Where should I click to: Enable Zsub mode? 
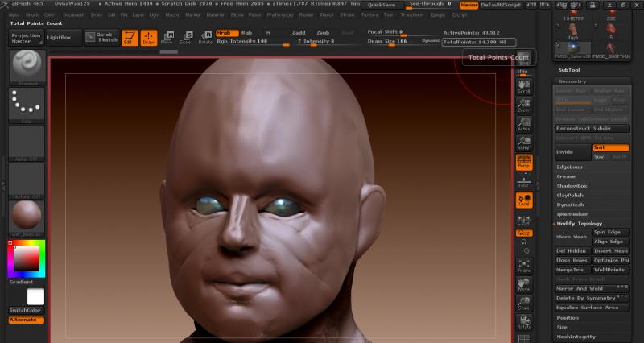(x=324, y=33)
